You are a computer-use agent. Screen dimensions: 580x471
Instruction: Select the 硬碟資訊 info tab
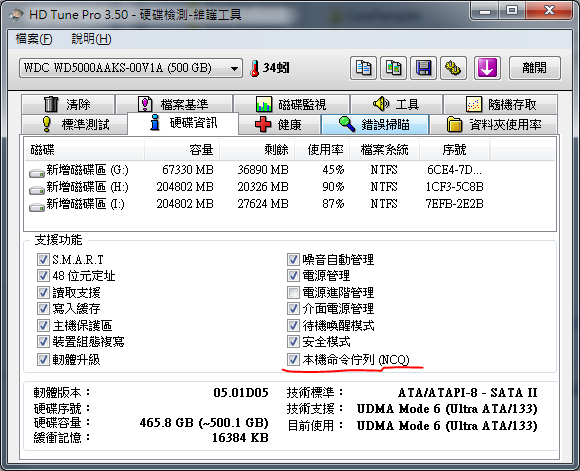coord(183,123)
